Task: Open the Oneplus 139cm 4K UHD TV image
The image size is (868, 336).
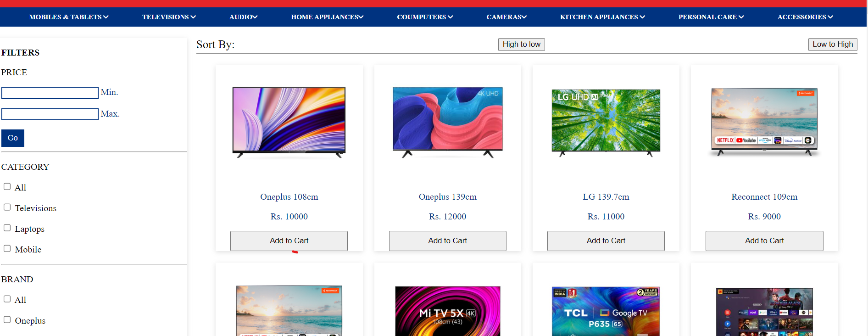Action: tap(448, 123)
